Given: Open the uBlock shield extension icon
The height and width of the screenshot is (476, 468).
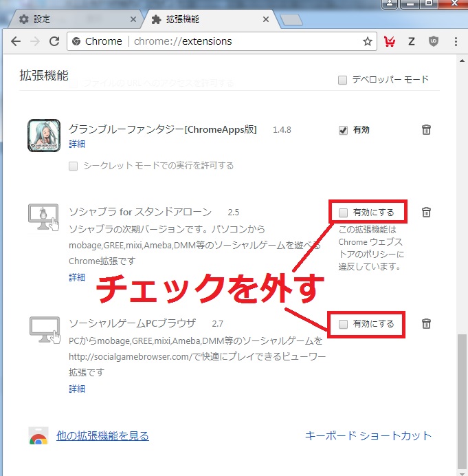Looking at the screenshot, I should pyautogui.click(x=433, y=41).
